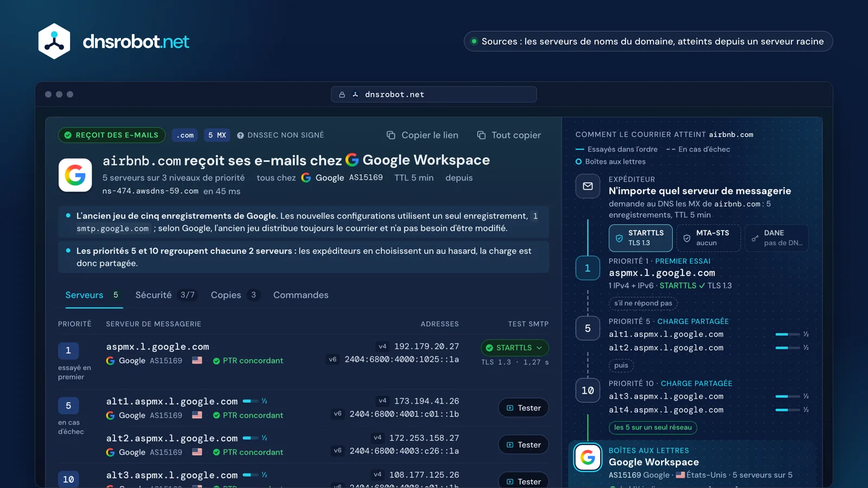Image resolution: width=868 pixels, height=488 pixels.
Task: Click Tester for alt3.aspmx.l.google.com
Action: click(x=524, y=481)
